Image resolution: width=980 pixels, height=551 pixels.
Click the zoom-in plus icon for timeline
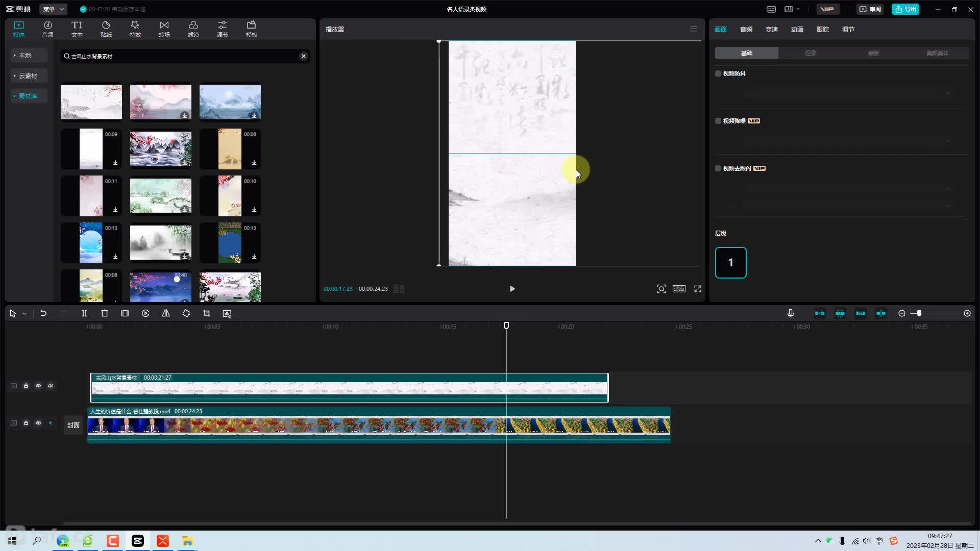click(967, 313)
